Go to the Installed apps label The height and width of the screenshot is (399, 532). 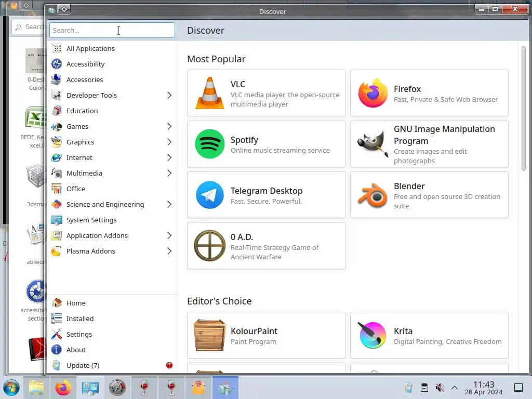click(x=80, y=318)
